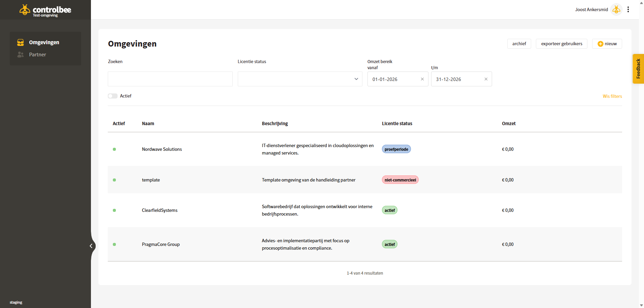Open the template environment name
The height and width of the screenshot is (308, 644).
[151, 180]
